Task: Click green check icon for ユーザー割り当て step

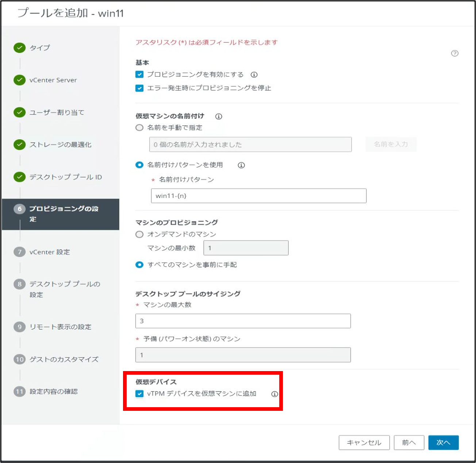Action: point(19,112)
